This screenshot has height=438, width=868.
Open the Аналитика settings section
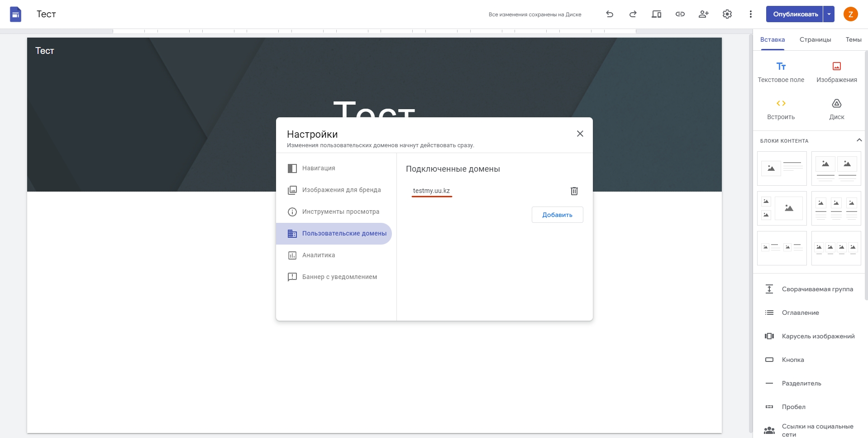(334, 255)
